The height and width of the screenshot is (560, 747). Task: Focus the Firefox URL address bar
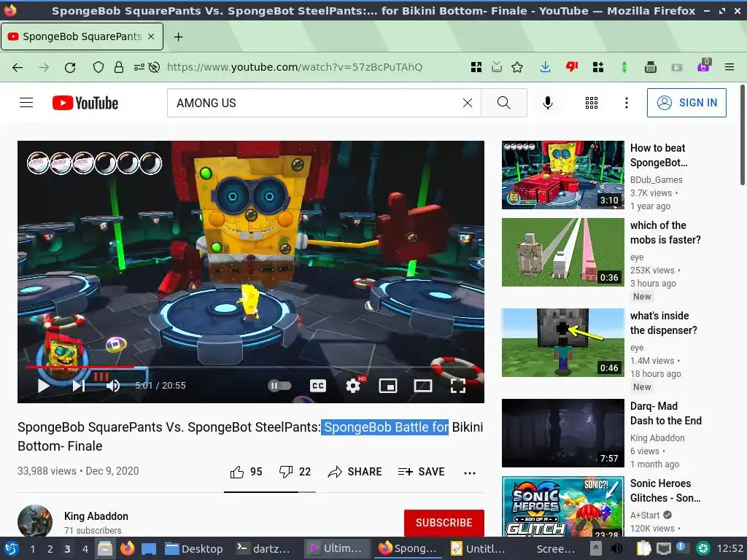[295, 67]
